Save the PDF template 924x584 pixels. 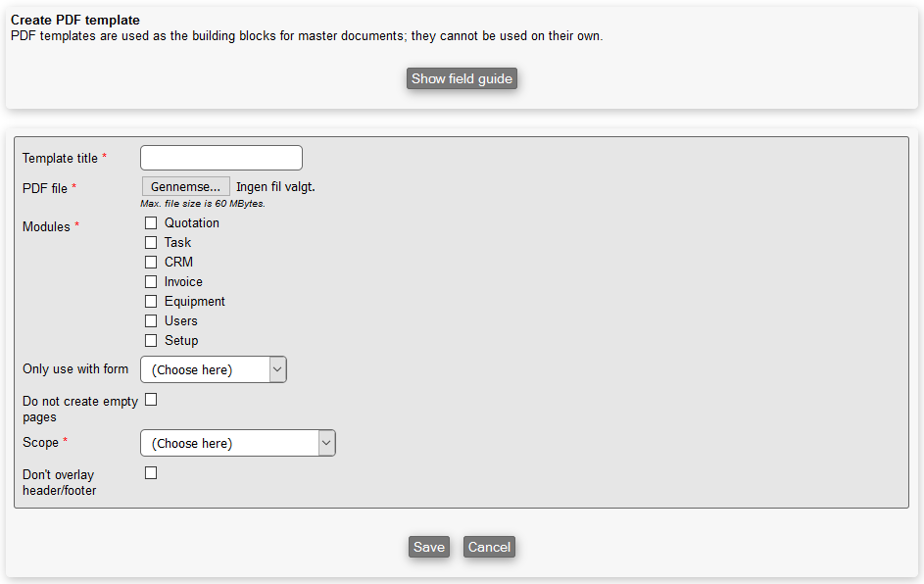pos(428,547)
